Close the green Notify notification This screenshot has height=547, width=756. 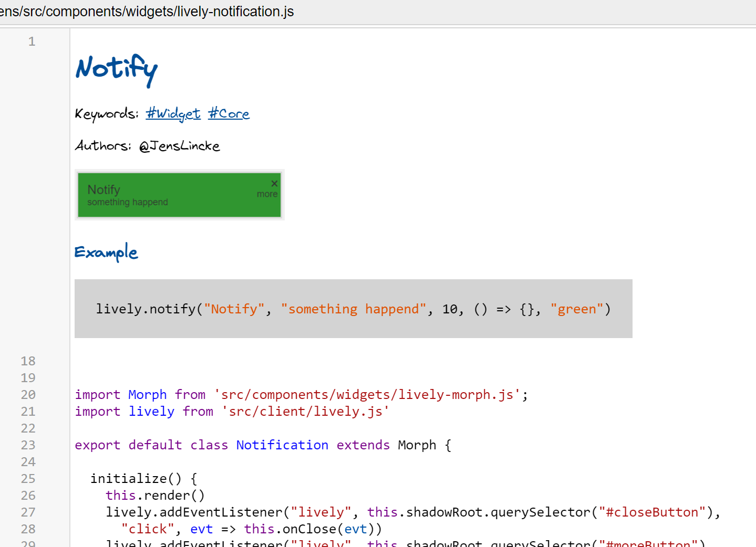[274, 183]
